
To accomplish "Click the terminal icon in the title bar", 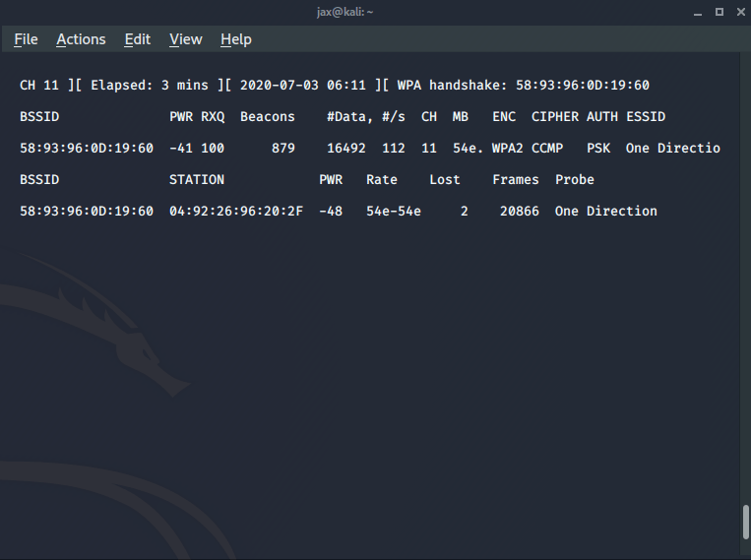I will 11,12.
